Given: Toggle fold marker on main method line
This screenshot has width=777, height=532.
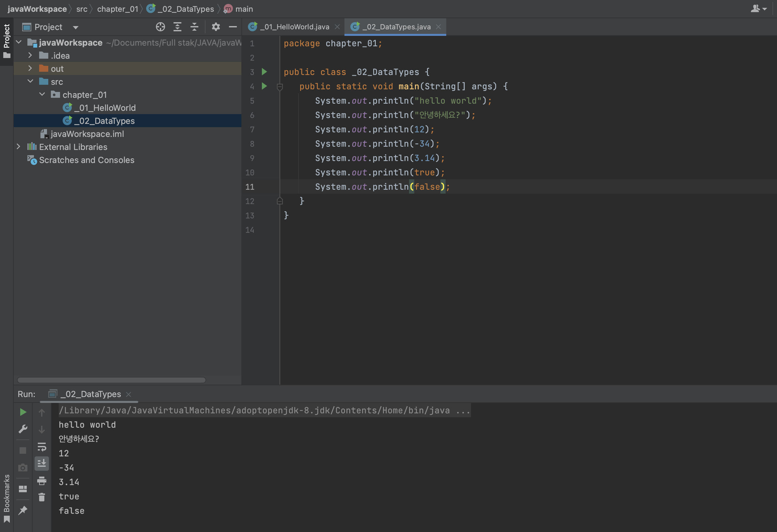Looking at the screenshot, I should (280, 87).
